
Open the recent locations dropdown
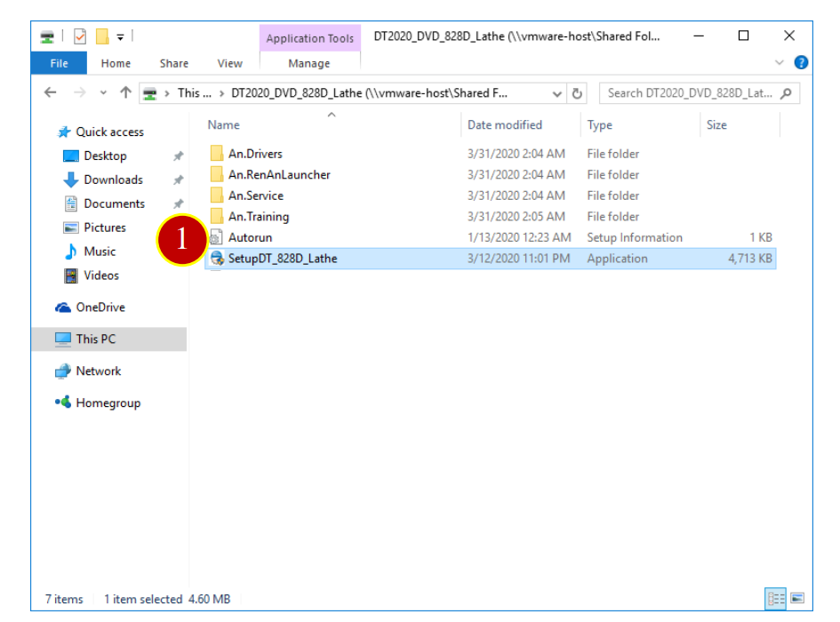tap(103, 93)
